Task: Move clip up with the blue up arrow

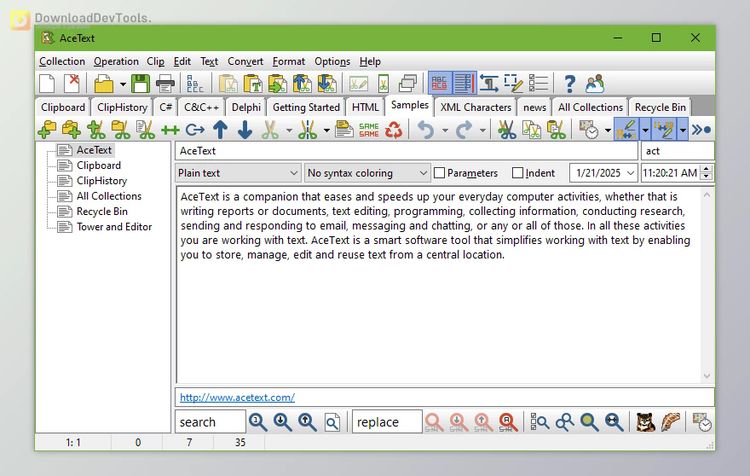Action: (x=220, y=130)
